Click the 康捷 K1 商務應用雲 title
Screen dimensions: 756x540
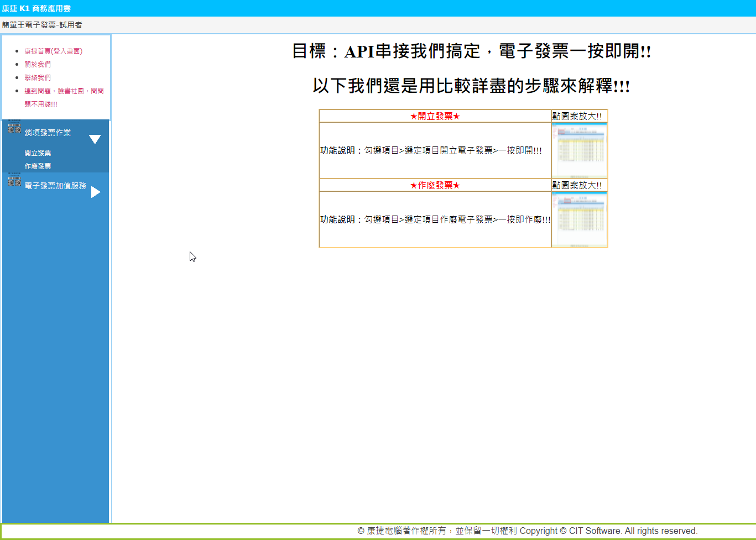[x=37, y=8]
